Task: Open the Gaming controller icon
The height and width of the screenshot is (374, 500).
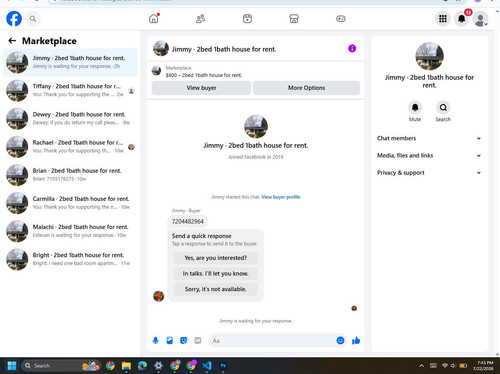Action: pyautogui.click(x=341, y=19)
